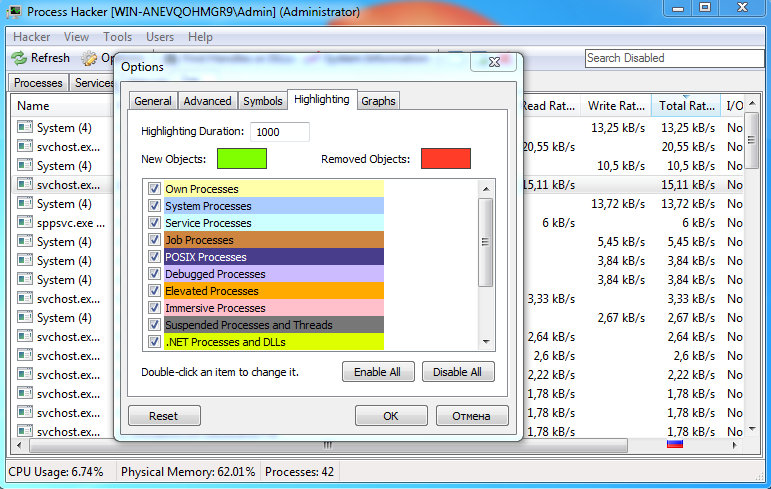
Task: Close the Options dialog
Action: 494,62
